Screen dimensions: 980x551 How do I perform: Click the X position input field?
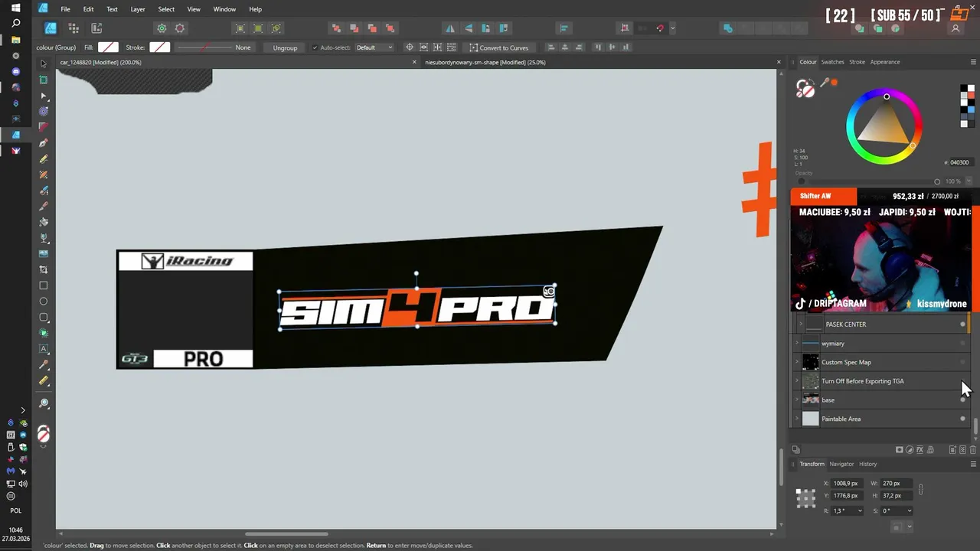pyautogui.click(x=848, y=484)
